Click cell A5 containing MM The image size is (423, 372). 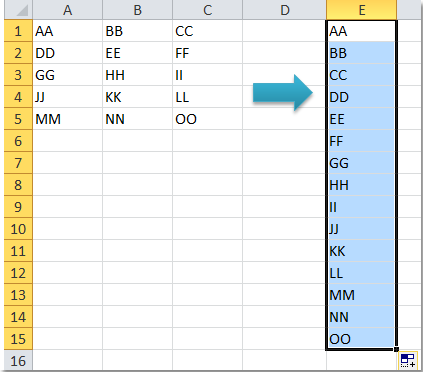point(67,119)
